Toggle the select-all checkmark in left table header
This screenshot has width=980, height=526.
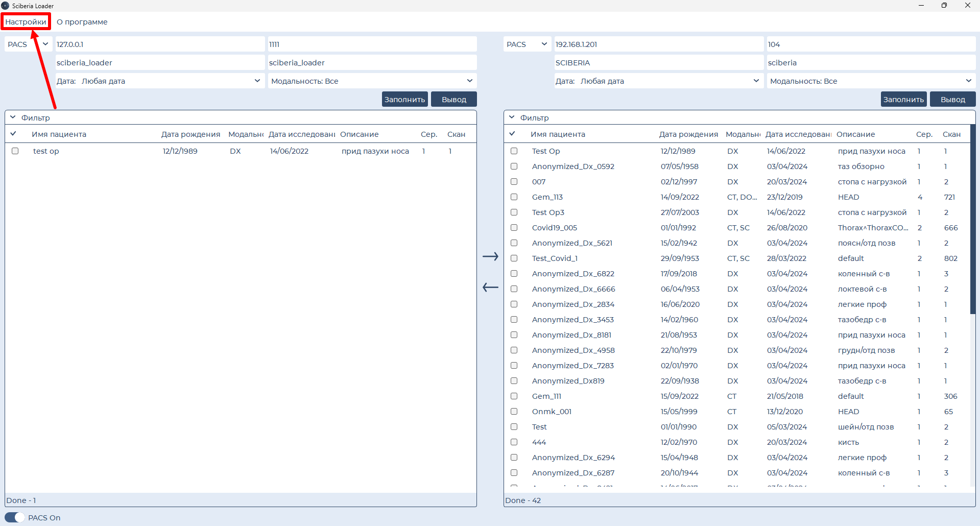tap(13, 134)
